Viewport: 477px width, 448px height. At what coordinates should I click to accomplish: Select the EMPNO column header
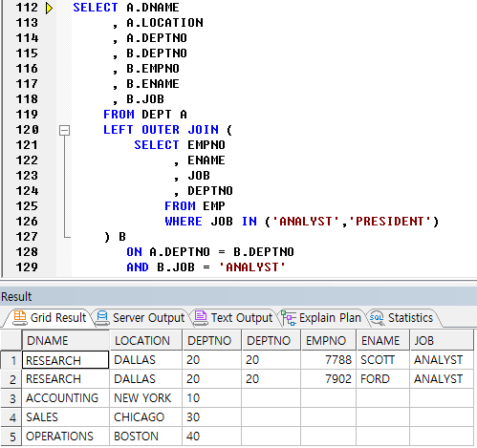pyautogui.click(x=329, y=340)
